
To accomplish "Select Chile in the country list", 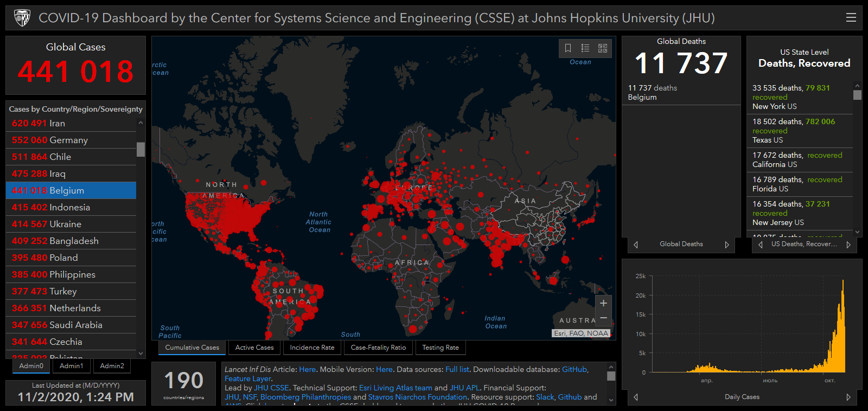I will coord(71,157).
